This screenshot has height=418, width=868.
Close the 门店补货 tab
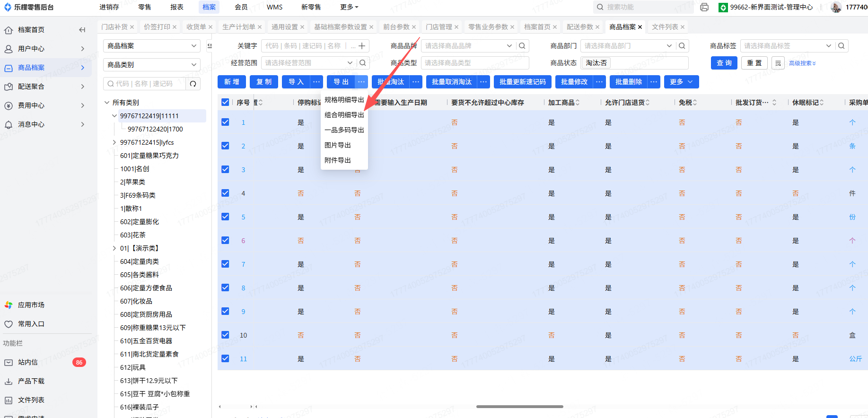pyautogui.click(x=132, y=27)
